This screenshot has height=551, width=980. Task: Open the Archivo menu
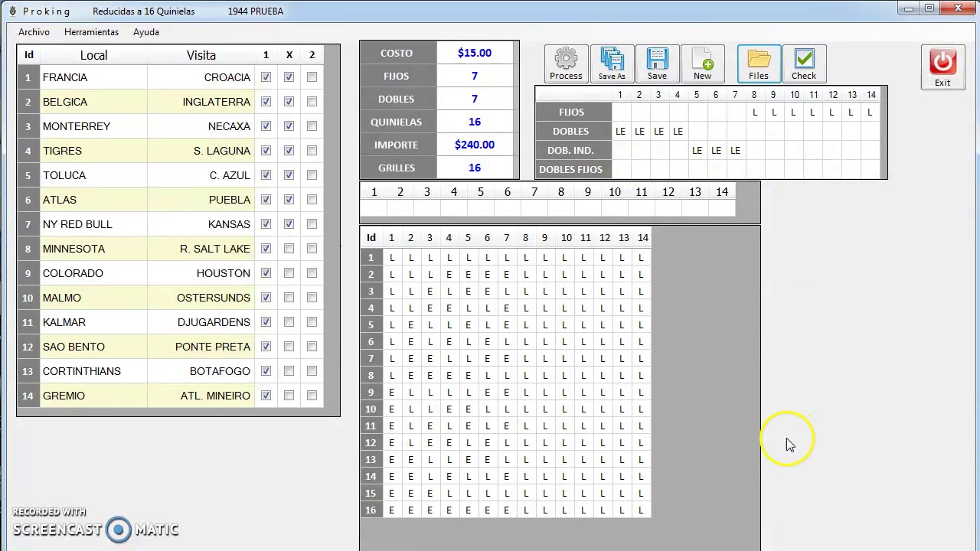pos(34,32)
